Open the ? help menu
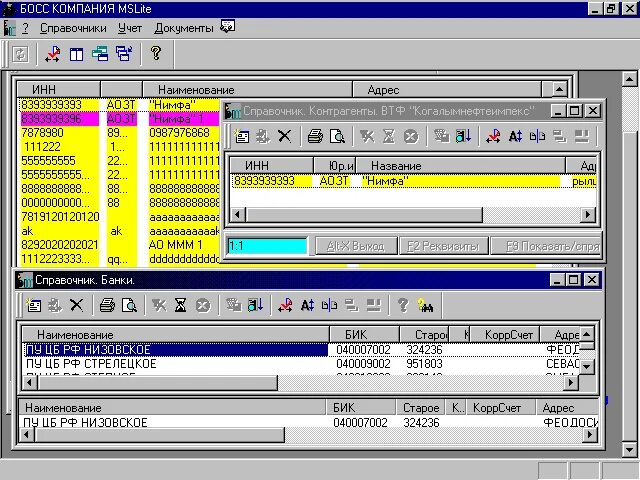The width and height of the screenshot is (640, 480). point(25,28)
